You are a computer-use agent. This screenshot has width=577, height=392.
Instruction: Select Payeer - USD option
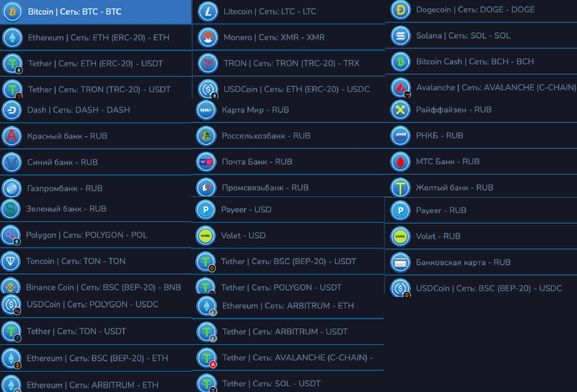click(288, 210)
